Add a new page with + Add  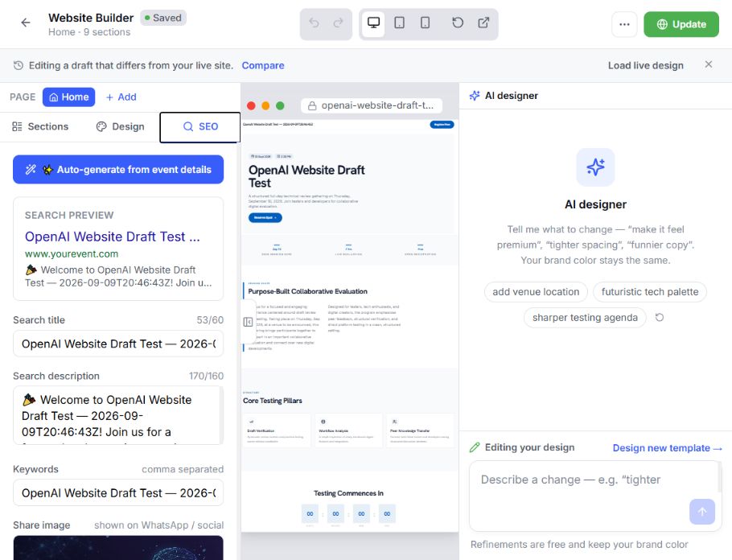[x=121, y=97]
